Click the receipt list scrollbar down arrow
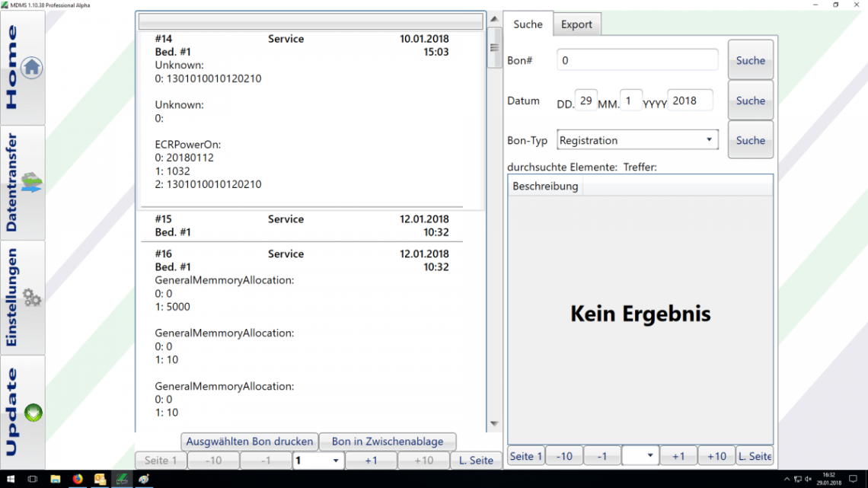Viewport: 868px width, 488px height. (494, 424)
